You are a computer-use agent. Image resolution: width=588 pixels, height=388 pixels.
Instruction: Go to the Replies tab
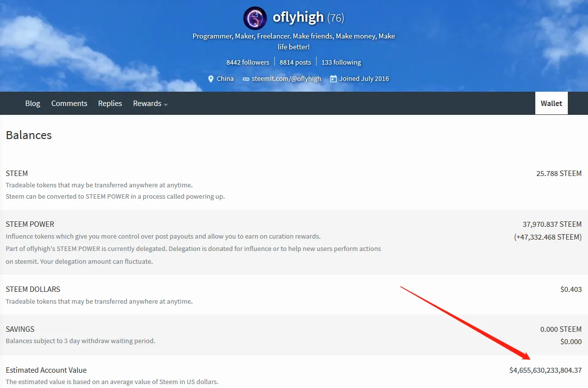click(x=110, y=103)
